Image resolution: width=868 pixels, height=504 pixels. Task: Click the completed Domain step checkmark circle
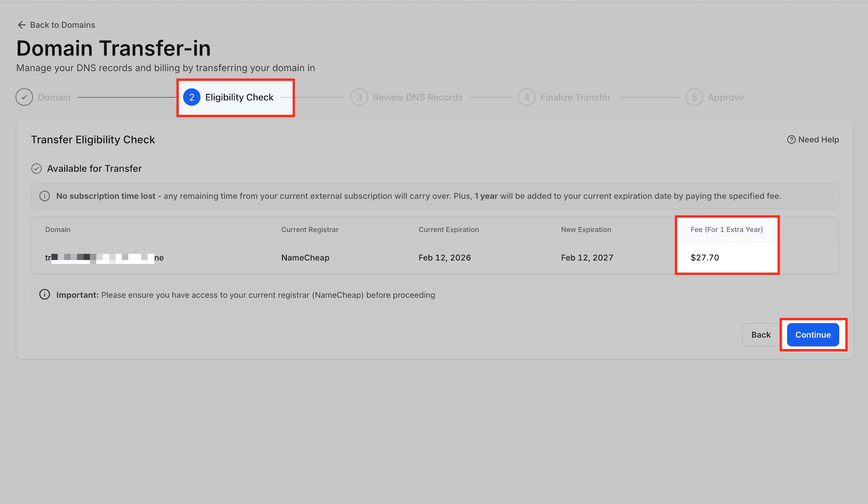[24, 97]
